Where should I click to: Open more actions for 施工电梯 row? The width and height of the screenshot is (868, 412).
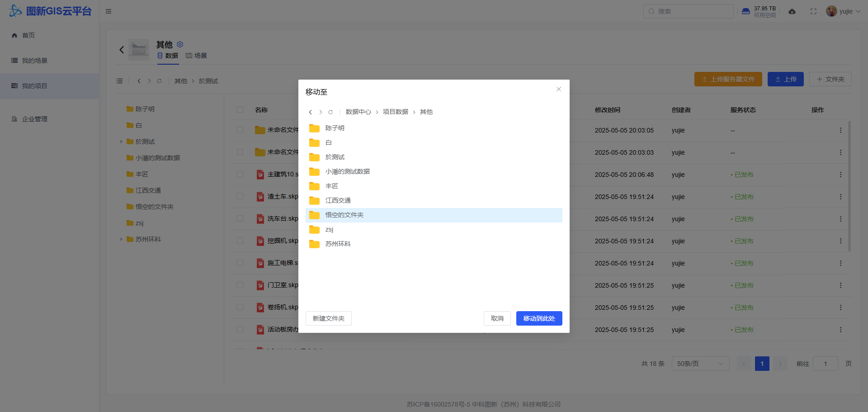[841, 263]
